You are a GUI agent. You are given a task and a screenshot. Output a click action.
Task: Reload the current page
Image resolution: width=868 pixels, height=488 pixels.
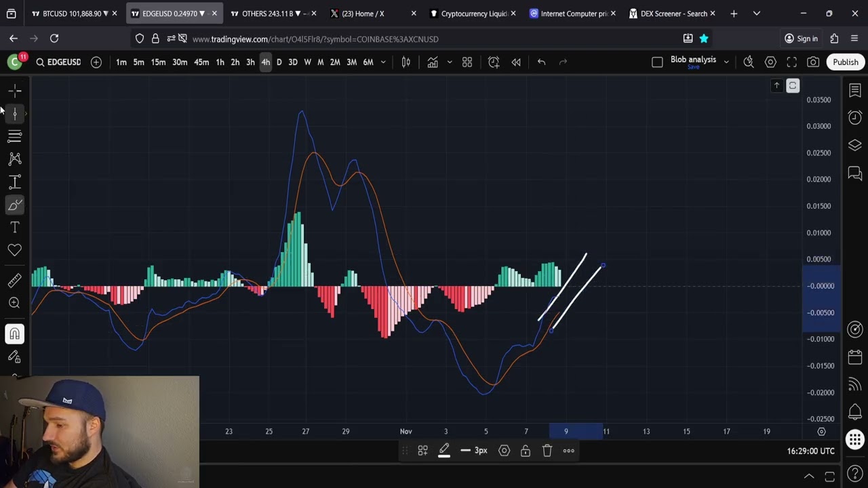coord(54,39)
